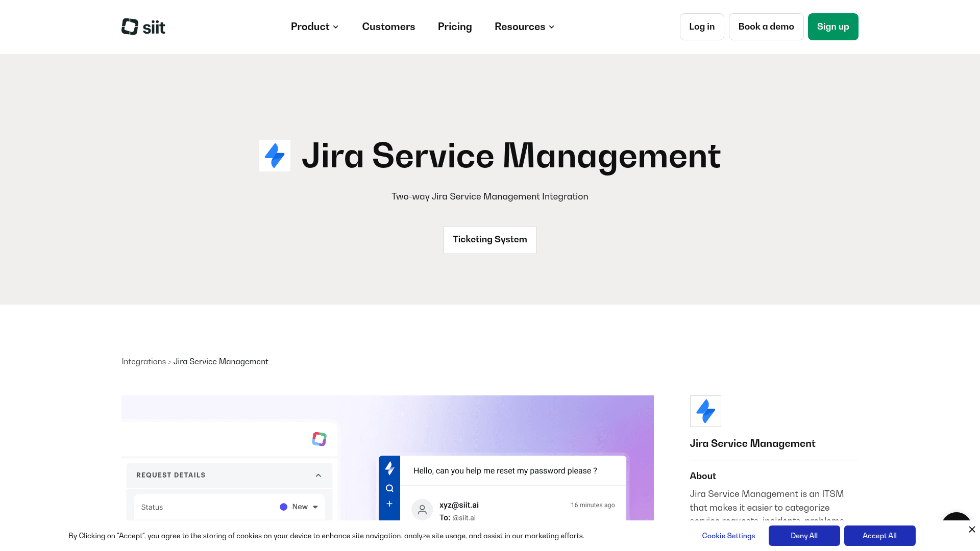Image resolution: width=980 pixels, height=551 pixels.
Task: Click the sidebar Jira Service Management title
Action: 752,443
